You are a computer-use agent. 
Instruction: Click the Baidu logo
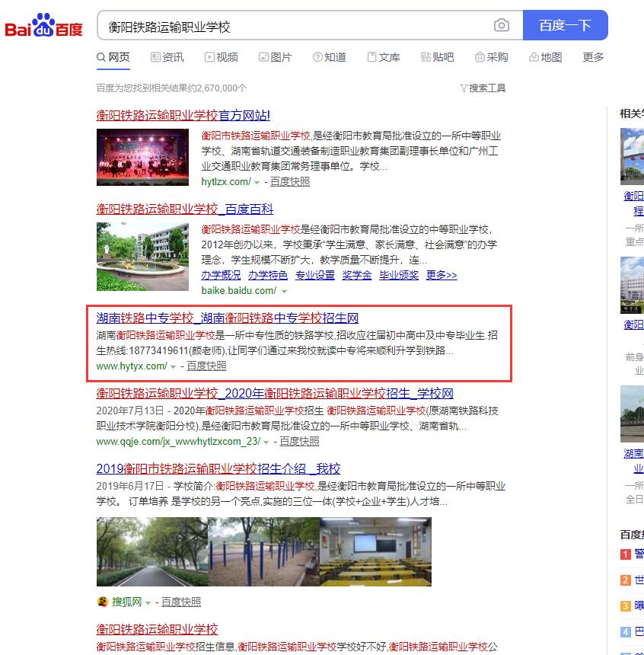[x=43, y=25]
